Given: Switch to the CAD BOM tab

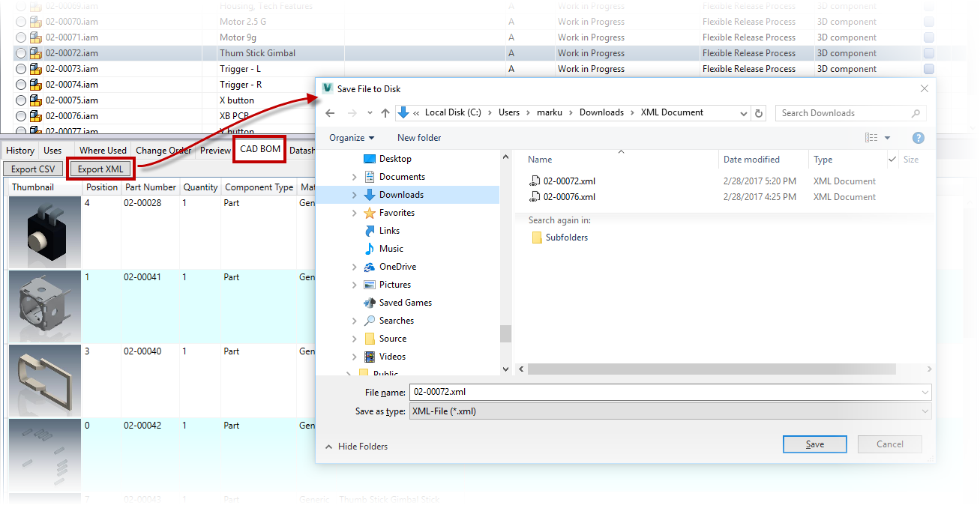Looking at the screenshot, I should 259,149.
